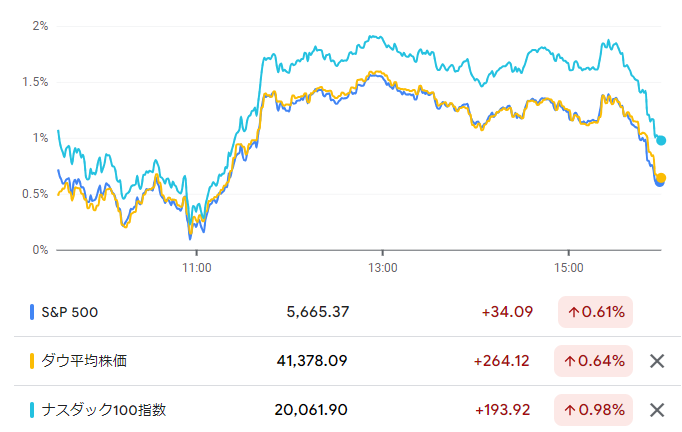
Task: Click the Nasdaq 100 price 20,061.90
Action: [x=311, y=410]
